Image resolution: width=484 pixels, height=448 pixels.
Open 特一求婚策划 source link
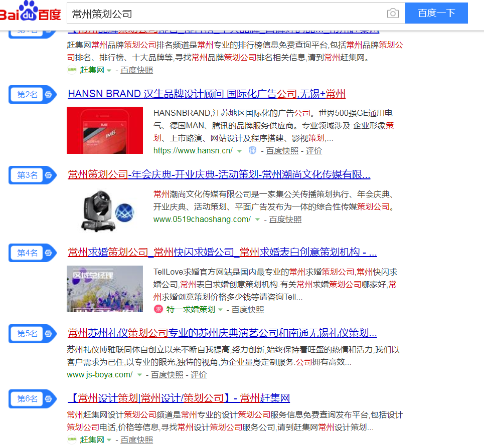point(191,309)
